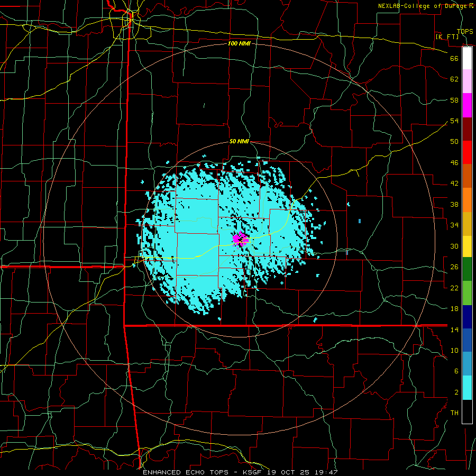Click the light green legend swatch
Viewport: 476px width, 476px height.
(x=467, y=293)
